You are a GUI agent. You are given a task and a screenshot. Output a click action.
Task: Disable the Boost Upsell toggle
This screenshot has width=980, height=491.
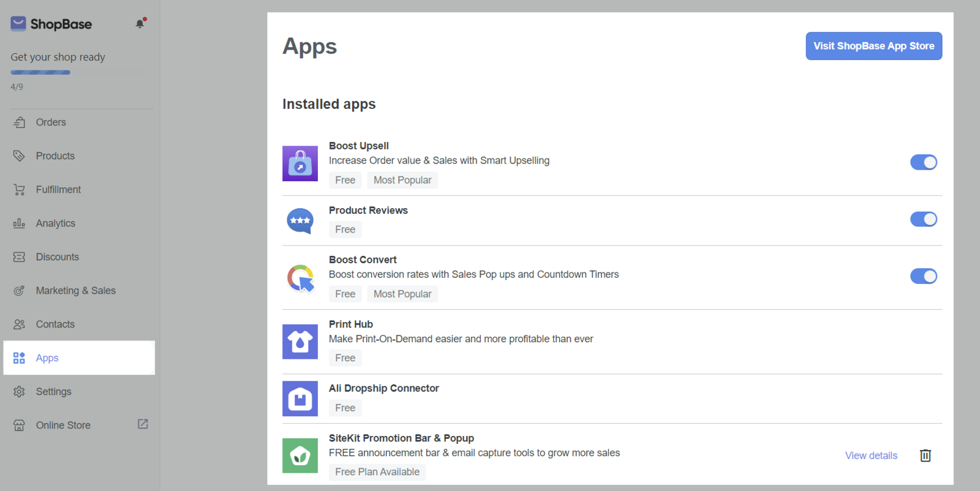(923, 162)
